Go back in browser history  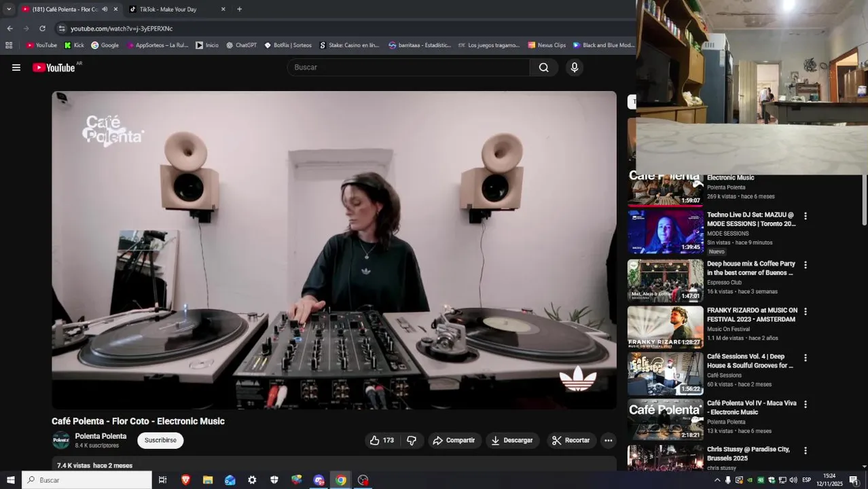(x=10, y=29)
